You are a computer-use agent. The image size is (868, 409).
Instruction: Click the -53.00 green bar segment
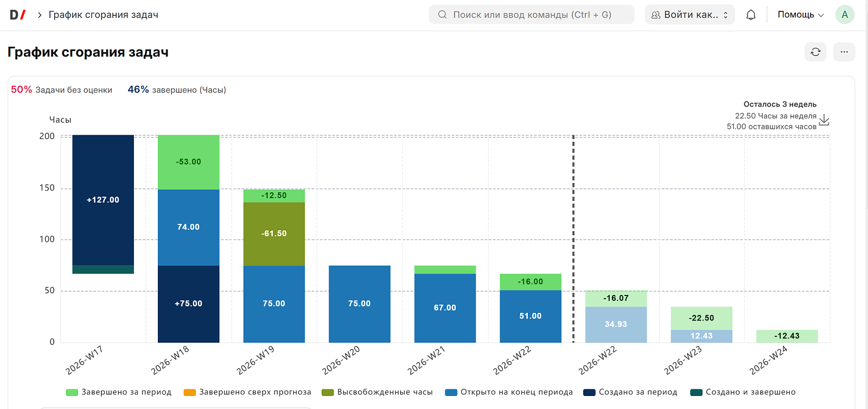pos(189,162)
